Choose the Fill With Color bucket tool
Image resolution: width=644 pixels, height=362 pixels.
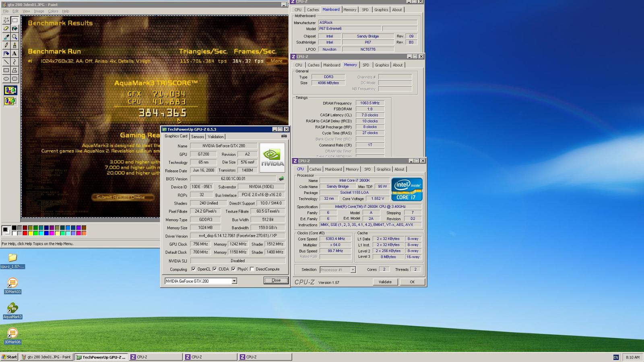[x=14, y=29]
